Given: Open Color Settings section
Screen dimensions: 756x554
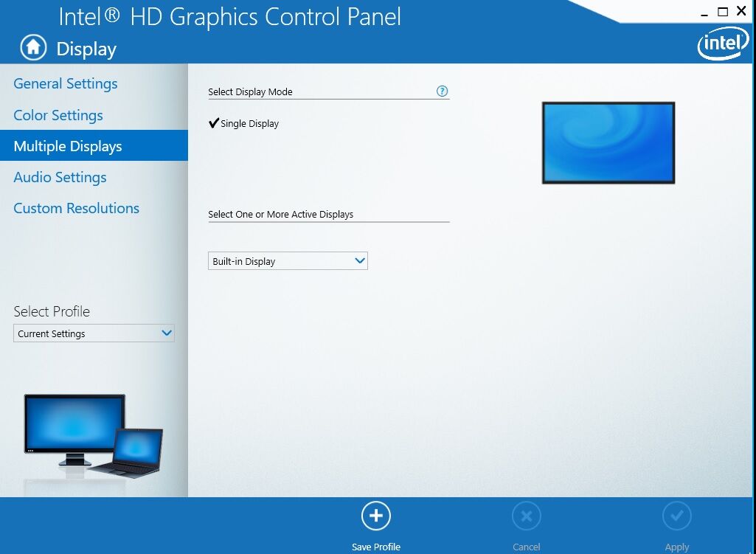Looking at the screenshot, I should (x=58, y=115).
